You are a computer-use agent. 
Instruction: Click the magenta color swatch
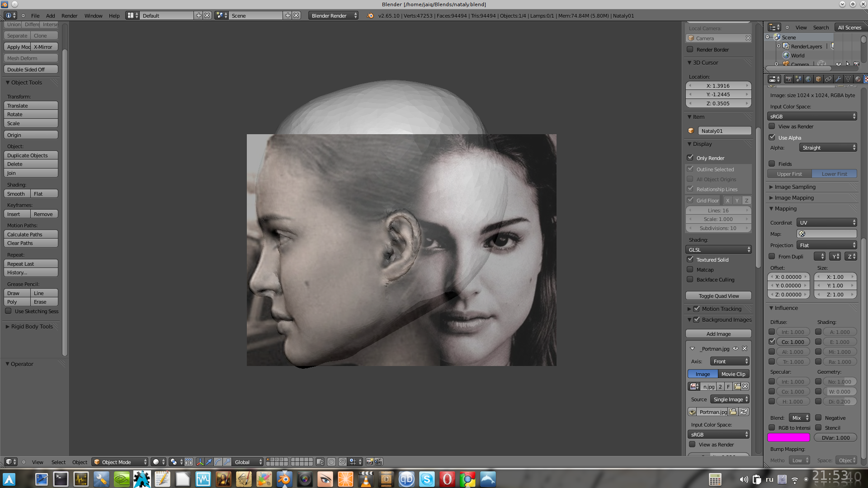[788, 437]
